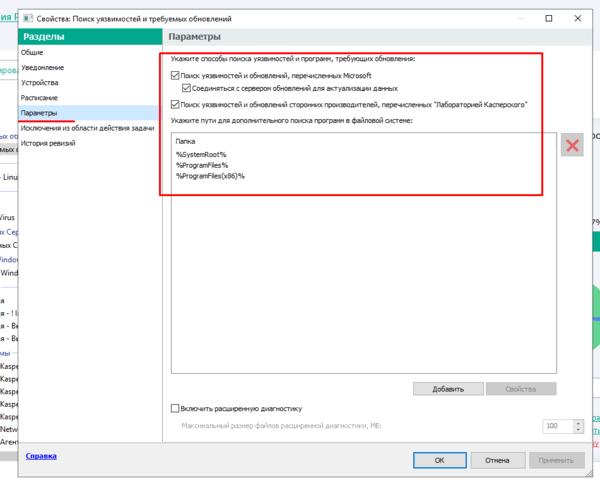Toggle connect to update server checkbox
Viewport: 600px width, 483px height.
(186, 88)
